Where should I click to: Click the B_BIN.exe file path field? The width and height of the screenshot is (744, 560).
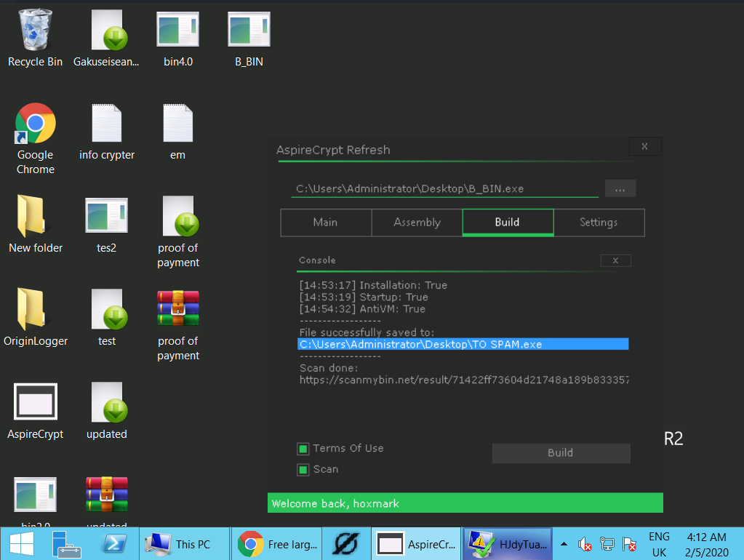(445, 189)
